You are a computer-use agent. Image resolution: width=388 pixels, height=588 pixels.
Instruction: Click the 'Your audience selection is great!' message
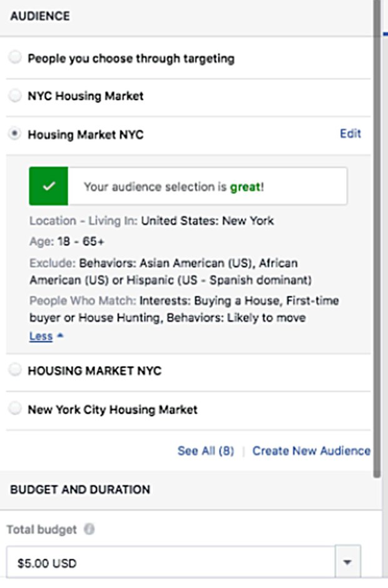tap(174, 187)
